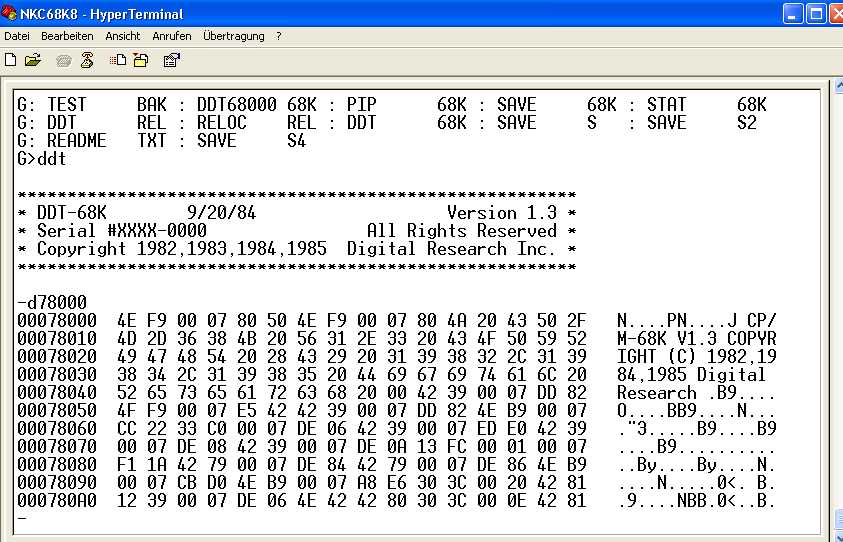Click address 00078000 in hex dump

pos(57,321)
